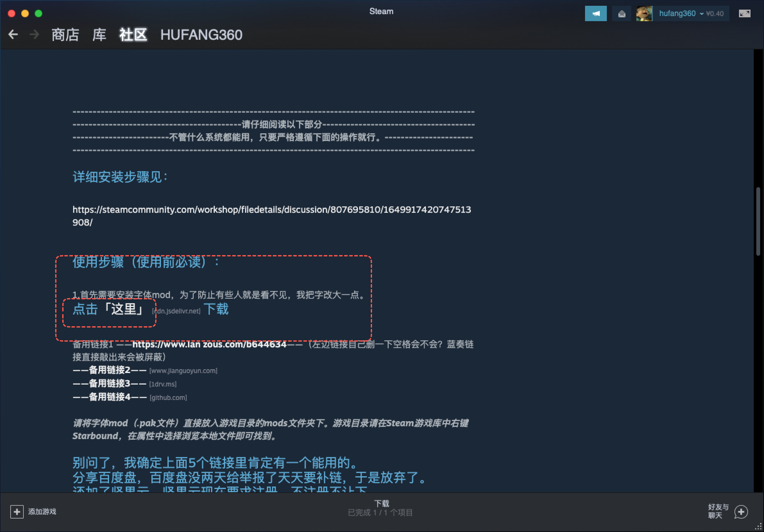Click the yellow minimize window button
Screen dimensions: 764x532
click(25, 13)
